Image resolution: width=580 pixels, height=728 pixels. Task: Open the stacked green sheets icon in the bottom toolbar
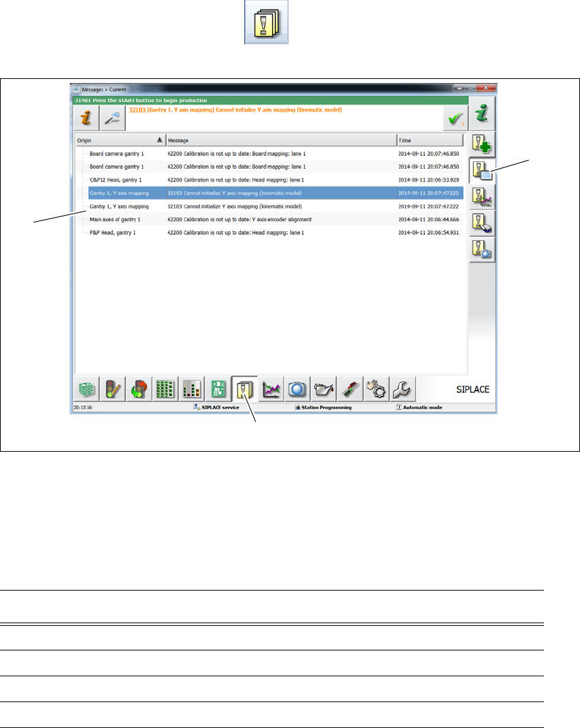pyautogui.click(x=86, y=389)
